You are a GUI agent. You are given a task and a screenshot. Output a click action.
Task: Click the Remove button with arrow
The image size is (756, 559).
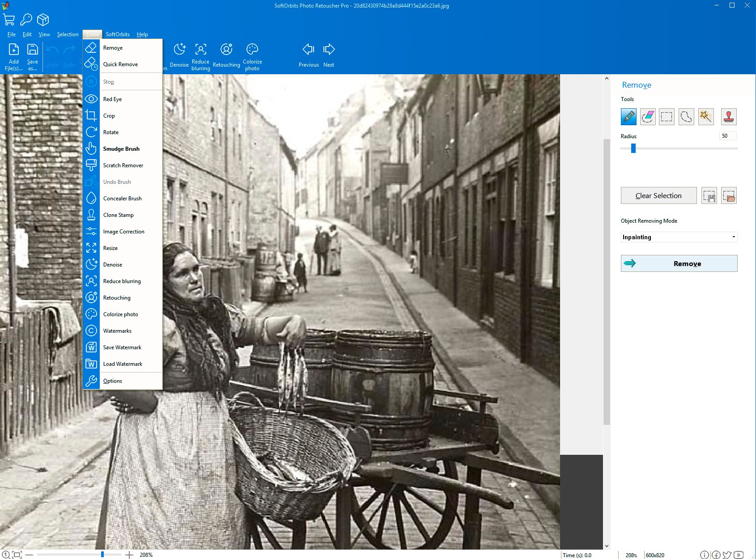click(679, 263)
